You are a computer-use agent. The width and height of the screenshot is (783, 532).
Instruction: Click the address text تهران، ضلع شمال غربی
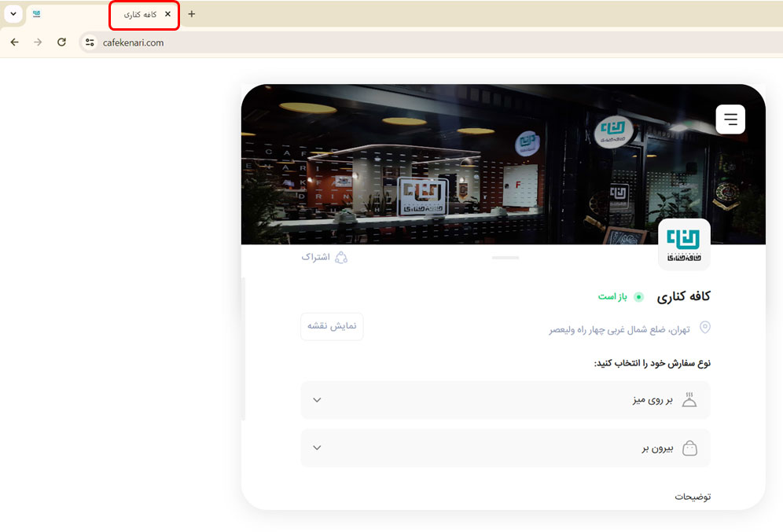(619, 329)
